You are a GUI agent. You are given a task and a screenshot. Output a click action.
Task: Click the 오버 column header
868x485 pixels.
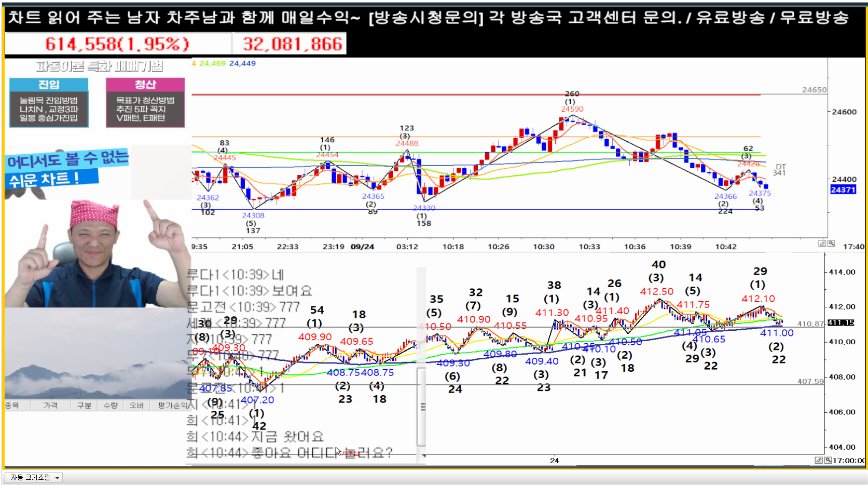tap(136, 406)
